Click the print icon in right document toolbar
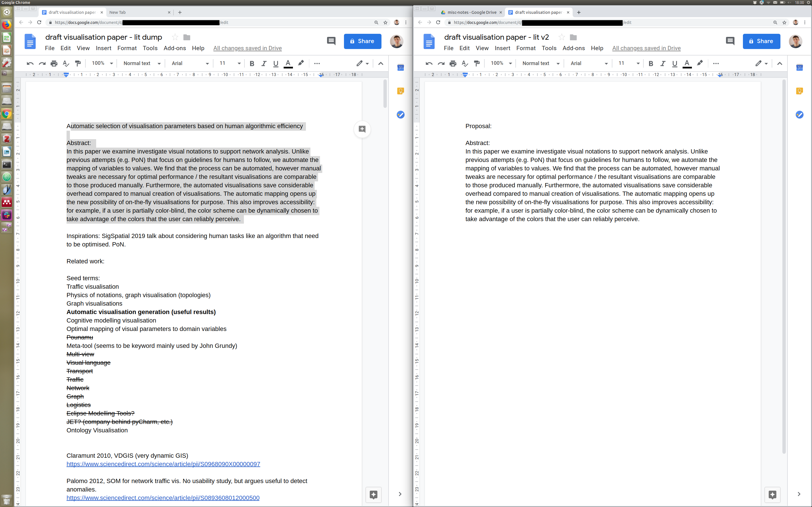 pos(453,63)
